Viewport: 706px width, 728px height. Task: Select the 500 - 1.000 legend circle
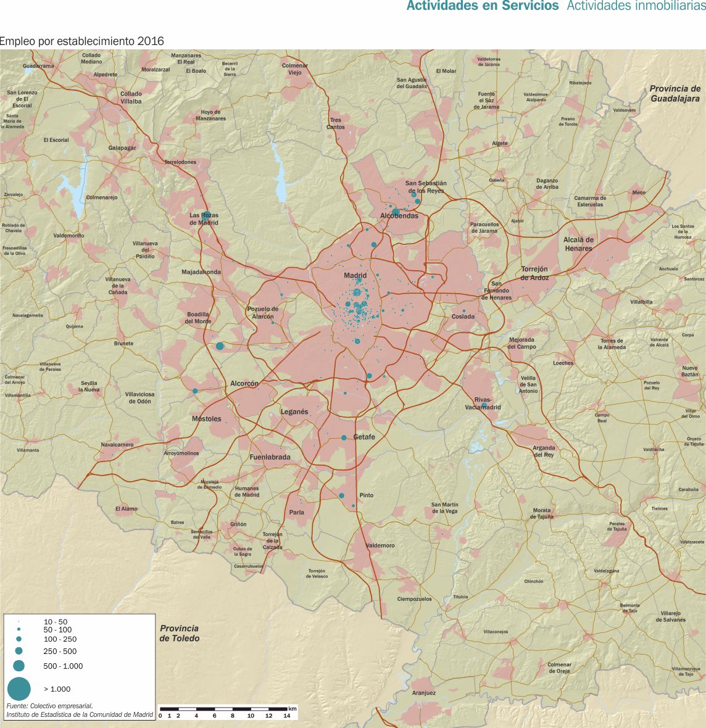[19, 666]
